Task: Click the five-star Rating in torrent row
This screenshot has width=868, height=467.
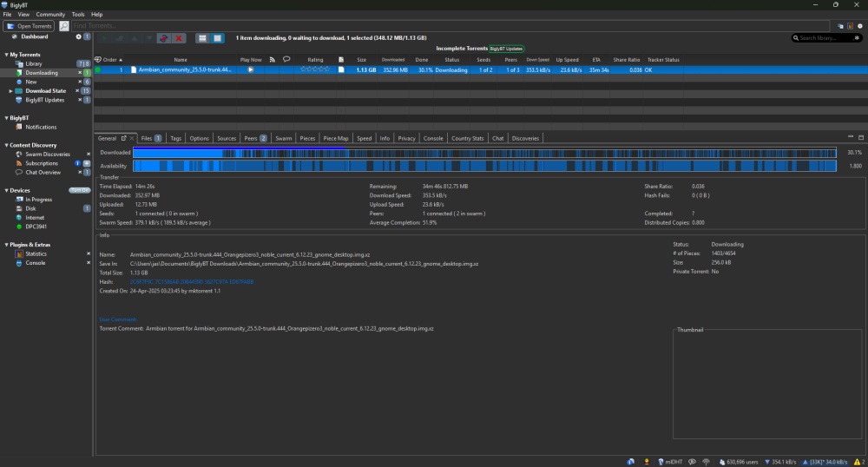Action: pyautogui.click(x=314, y=69)
